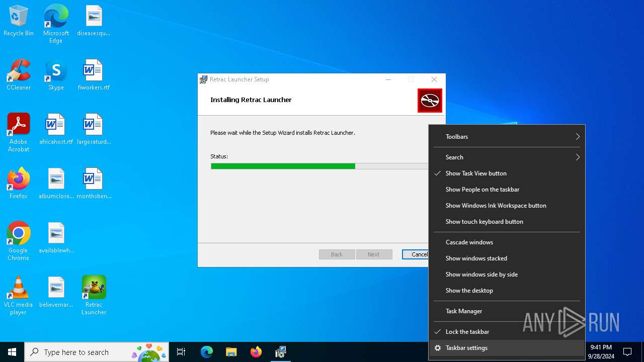Open the Action Center notifications icon
This screenshot has height=362, width=644.
click(627, 352)
